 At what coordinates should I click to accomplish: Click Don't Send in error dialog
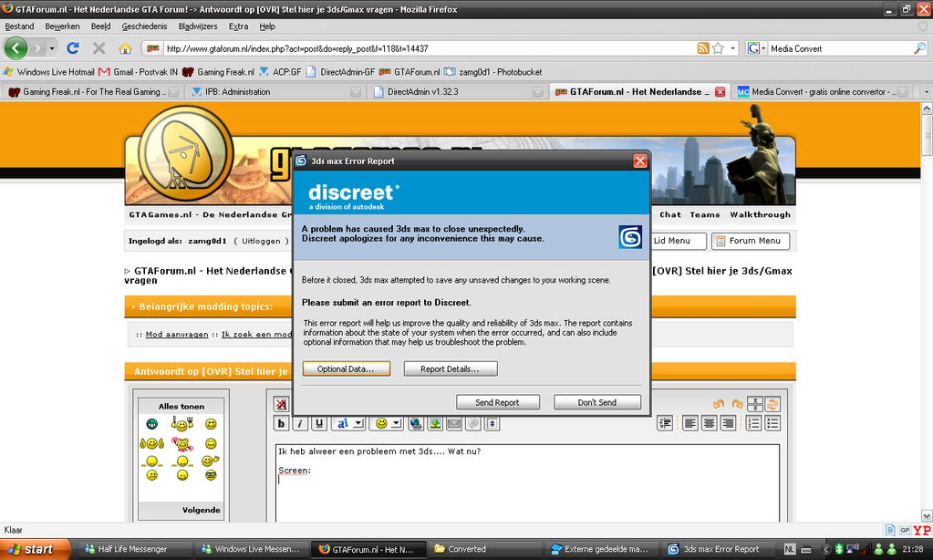(596, 402)
